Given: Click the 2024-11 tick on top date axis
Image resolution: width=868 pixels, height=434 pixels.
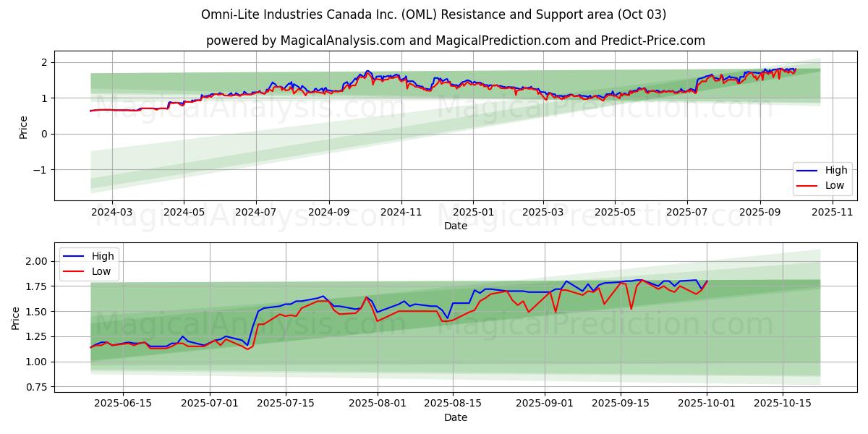Looking at the screenshot, I should [x=401, y=212].
